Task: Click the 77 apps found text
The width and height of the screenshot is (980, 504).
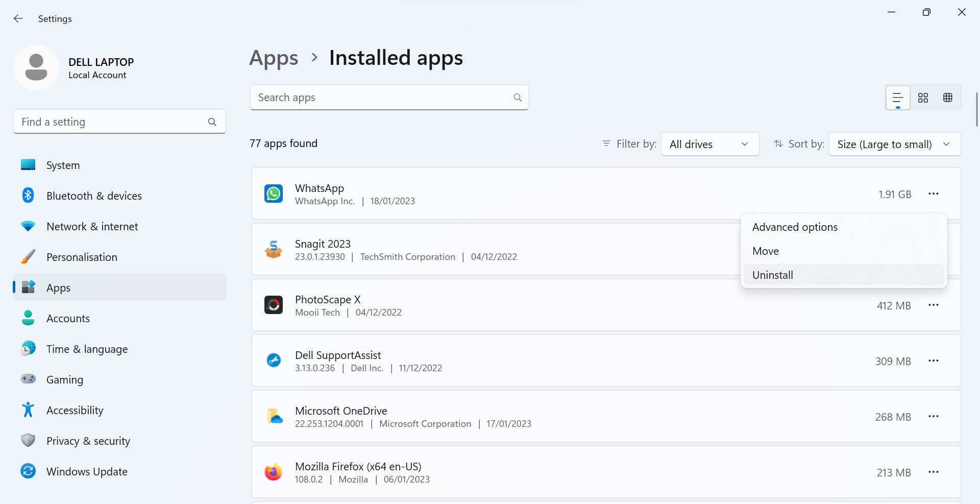Action: click(x=283, y=143)
